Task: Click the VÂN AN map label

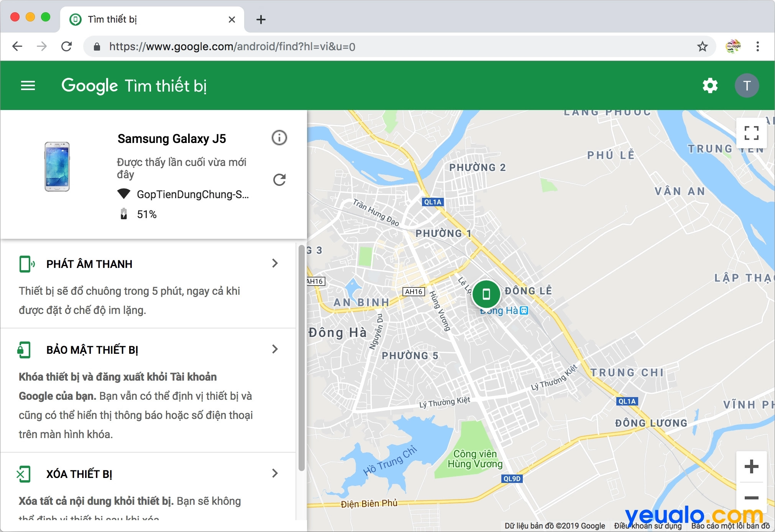Action: point(680,191)
